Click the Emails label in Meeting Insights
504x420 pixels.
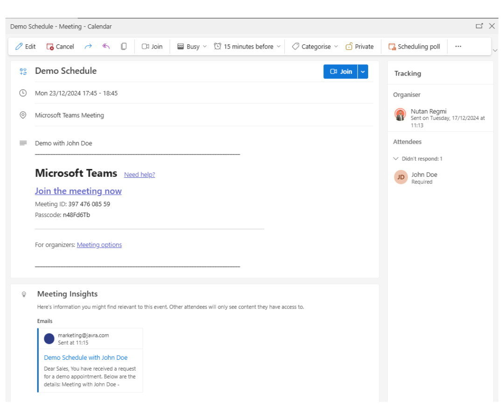pyautogui.click(x=45, y=321)
